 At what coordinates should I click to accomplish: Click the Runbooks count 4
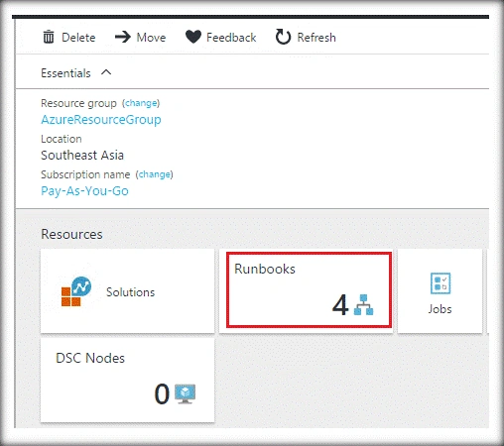340,304
